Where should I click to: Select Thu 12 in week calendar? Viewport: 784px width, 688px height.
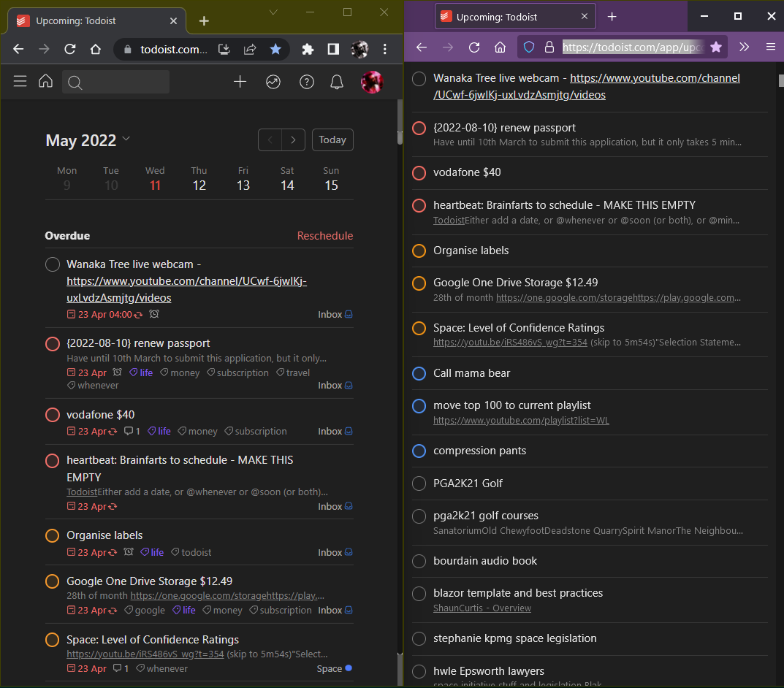pos(199,179)
